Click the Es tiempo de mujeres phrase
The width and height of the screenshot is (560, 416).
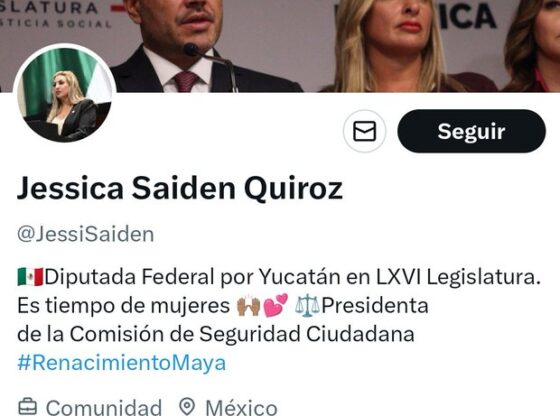(123, 306)
